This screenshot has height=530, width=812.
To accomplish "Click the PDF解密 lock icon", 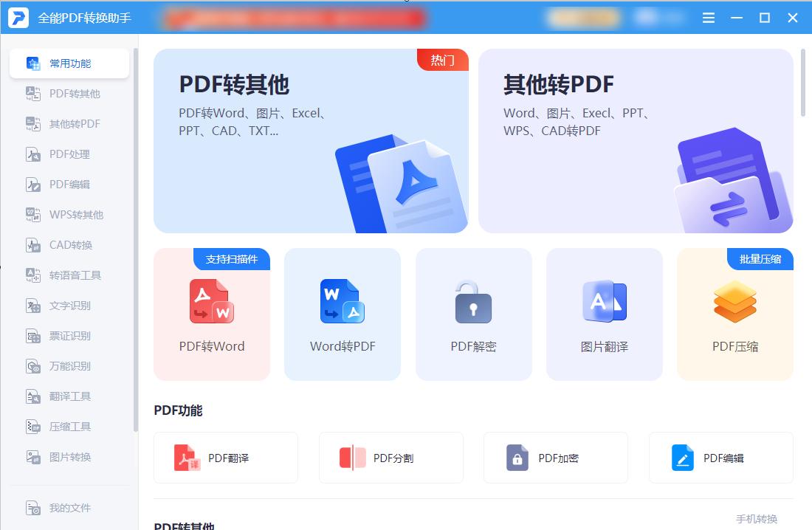I will point(473,303).
